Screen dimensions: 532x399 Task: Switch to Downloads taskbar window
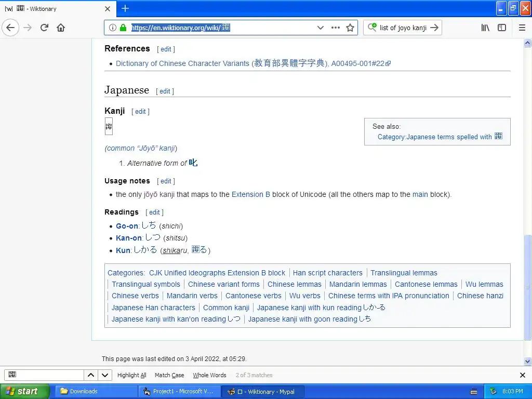tap(95, 392)
